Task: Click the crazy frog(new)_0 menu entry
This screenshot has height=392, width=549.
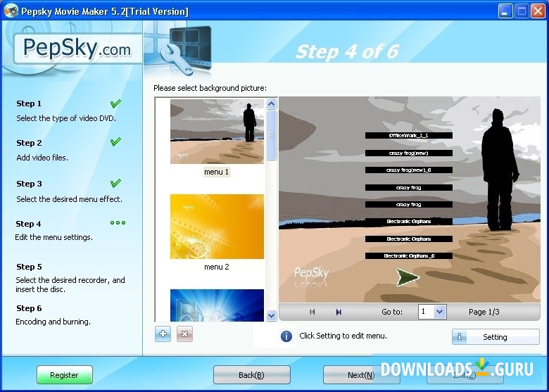Action: 409,170
